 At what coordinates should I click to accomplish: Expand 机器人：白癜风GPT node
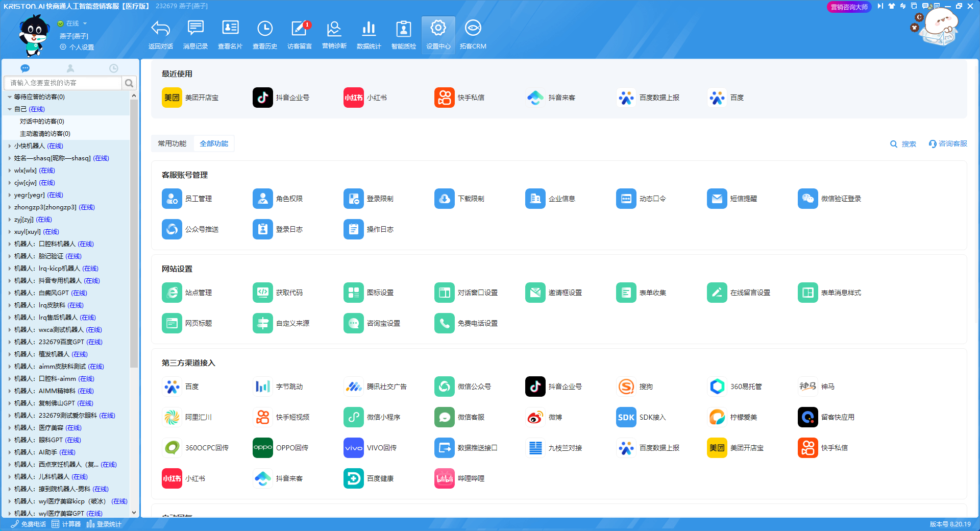pyautogui.click(x=10, y=293)
